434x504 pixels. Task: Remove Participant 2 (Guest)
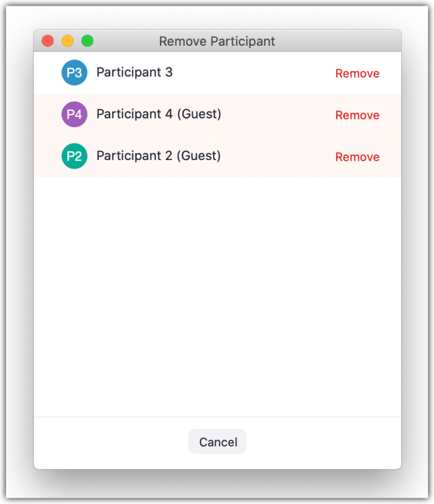[357, 157]
